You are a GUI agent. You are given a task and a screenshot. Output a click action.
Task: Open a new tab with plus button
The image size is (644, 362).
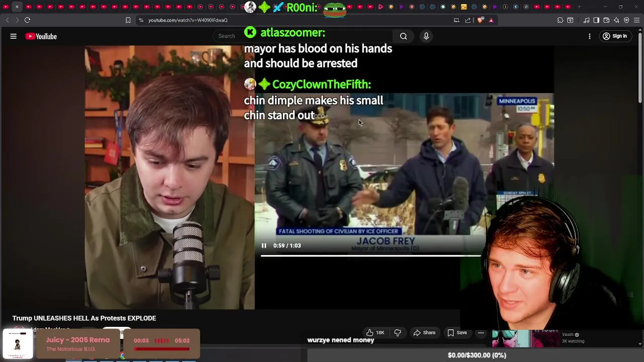(x=579, y=7)
